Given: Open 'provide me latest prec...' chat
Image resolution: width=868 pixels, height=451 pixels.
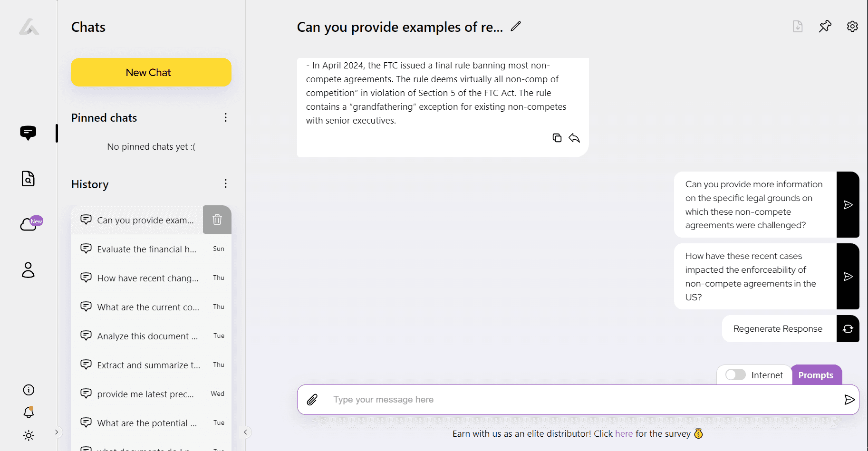Looking at the screenshot, I should point(151,394).
